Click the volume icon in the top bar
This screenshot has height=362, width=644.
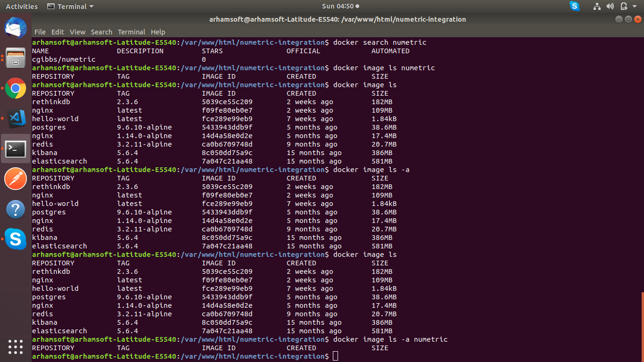click(610, 6)
